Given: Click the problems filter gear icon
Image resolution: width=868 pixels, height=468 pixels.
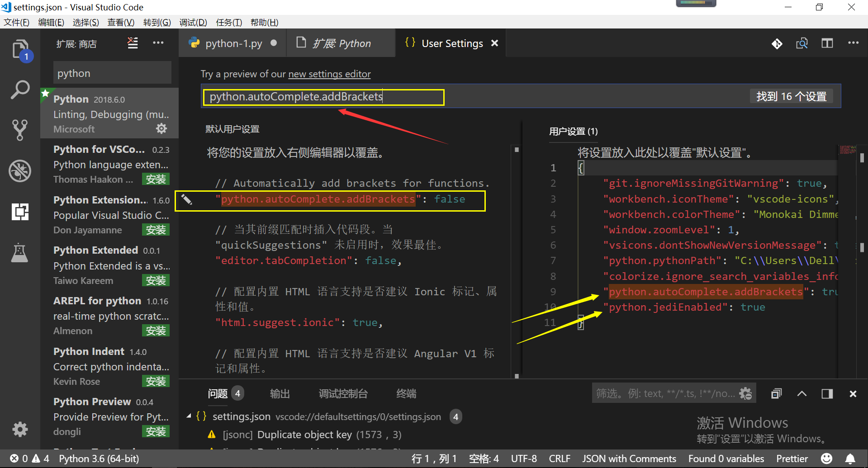Looking at the screenshot, I should point(745,393).
